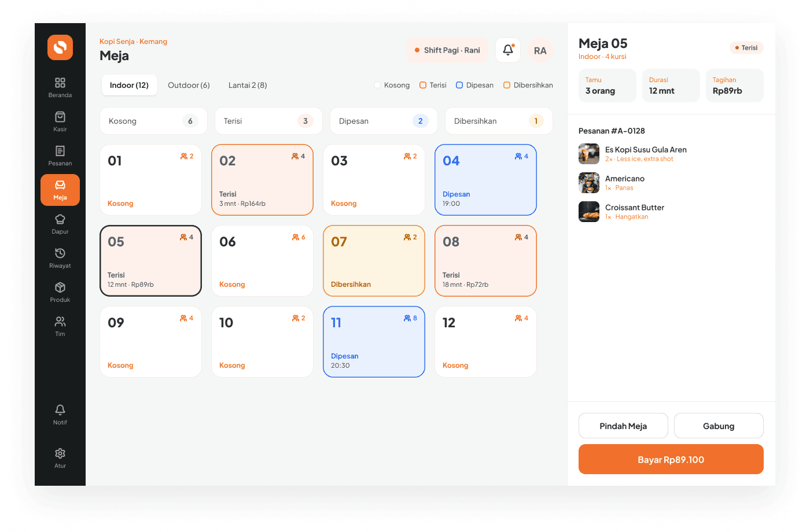Click Es Kopi Susu Gula Aren thumbnail
810x532 pixels.
pyautogui.click(x=589, y=154)
